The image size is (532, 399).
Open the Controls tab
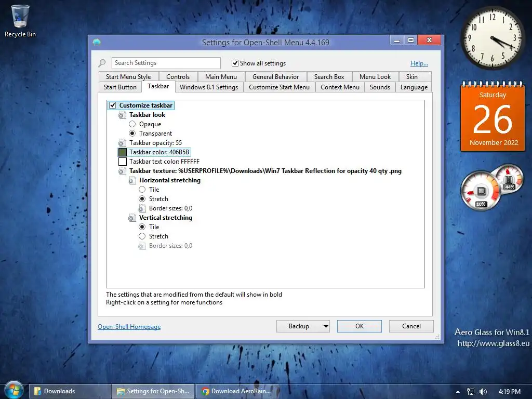(x=178, y=77)
